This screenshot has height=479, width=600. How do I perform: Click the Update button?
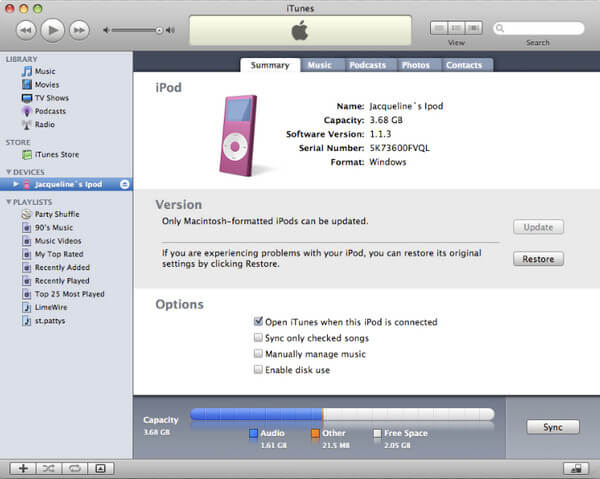pyautogui.click(x=538, y=227)
